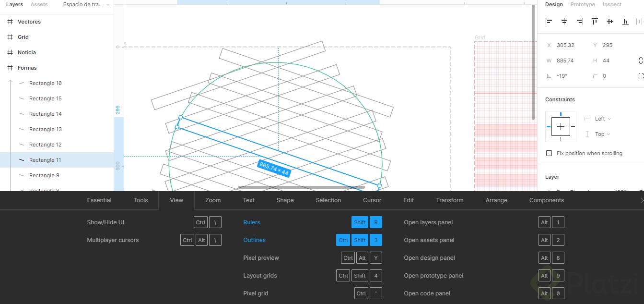
Task: Open the Prototype tab
Action: [583, 4]
